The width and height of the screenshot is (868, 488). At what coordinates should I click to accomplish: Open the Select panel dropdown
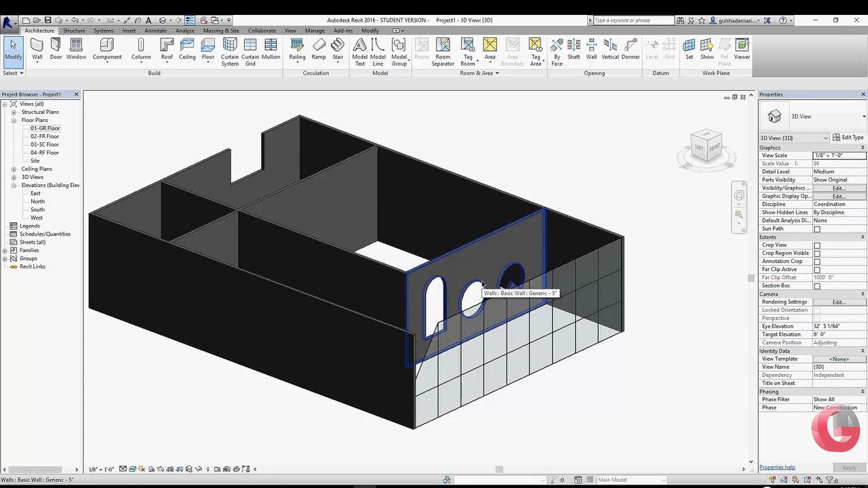click(x=13, y=73)
